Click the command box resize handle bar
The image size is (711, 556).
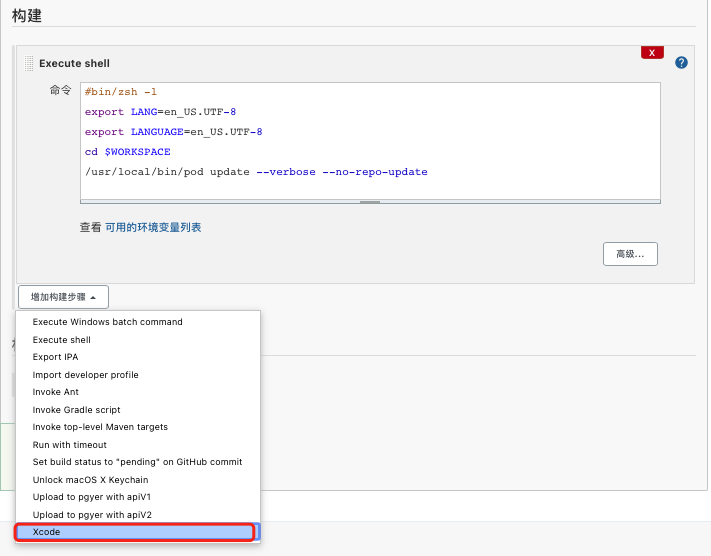370,202
